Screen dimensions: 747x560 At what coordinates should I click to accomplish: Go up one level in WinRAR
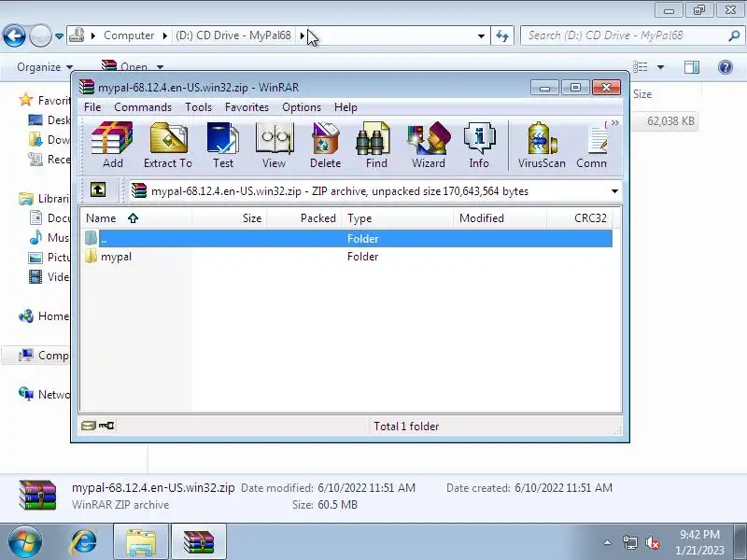tap(98, 190)
